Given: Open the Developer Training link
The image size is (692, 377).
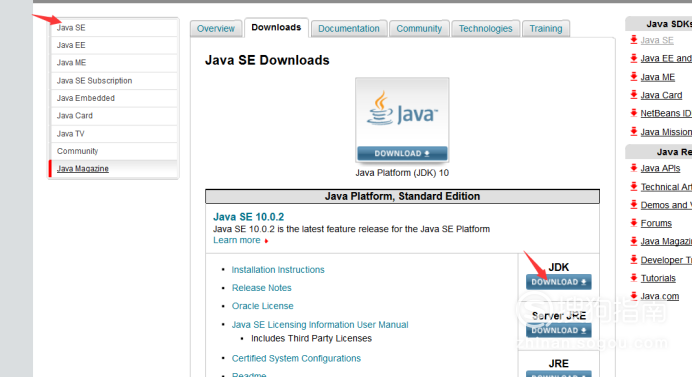Looking at the screenshot, I should coord(666,260).
